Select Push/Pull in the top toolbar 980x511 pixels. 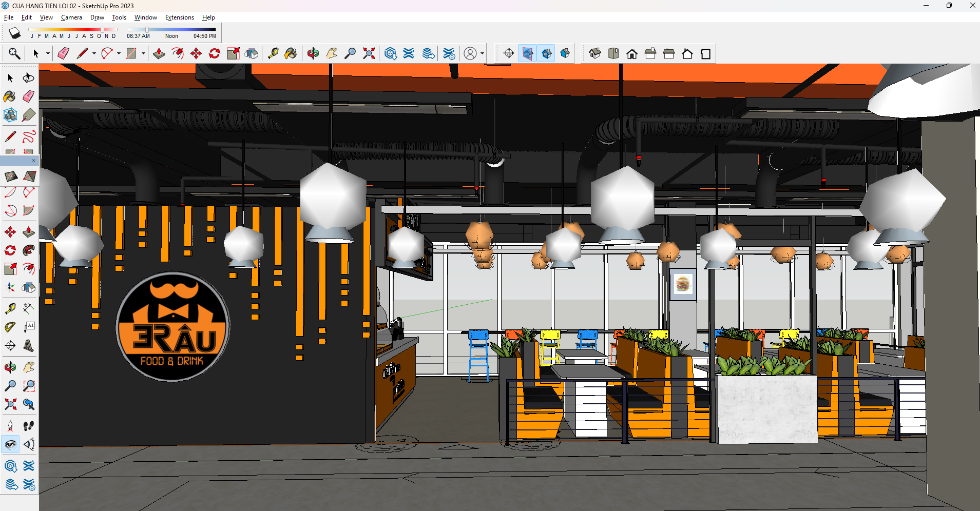click(159, 53)
